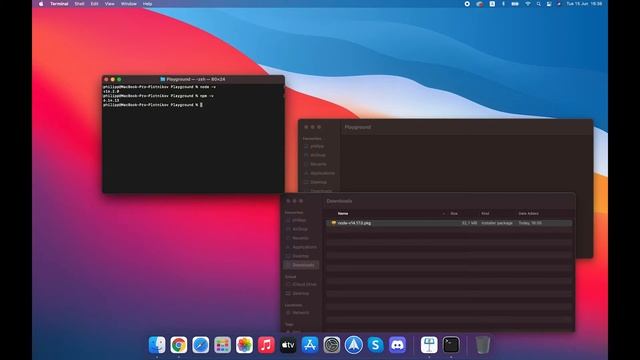Open the Photos app in Dock
Screen dimensions: 640x360
tap(244, 345)
